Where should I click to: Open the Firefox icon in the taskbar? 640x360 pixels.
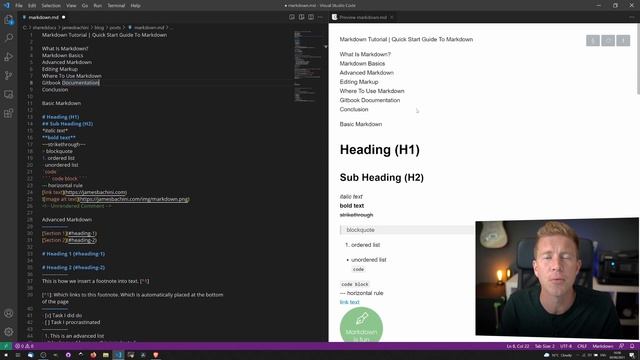[x=93, y=355]
